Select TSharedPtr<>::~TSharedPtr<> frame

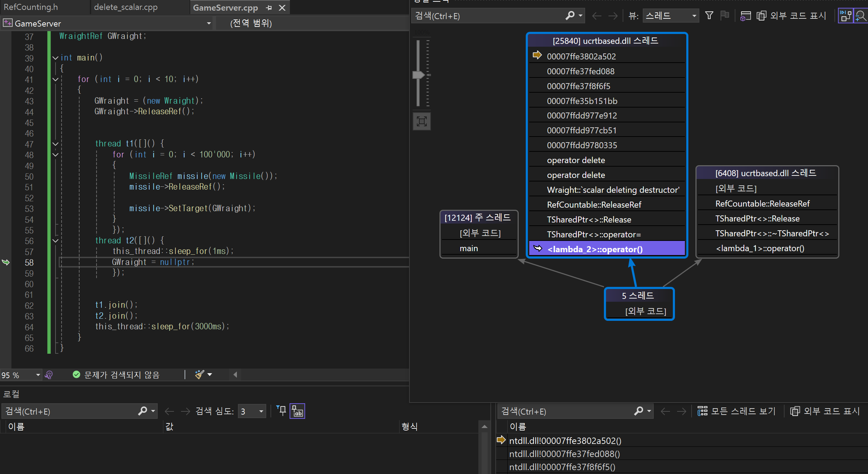click(x=767, y=233)
